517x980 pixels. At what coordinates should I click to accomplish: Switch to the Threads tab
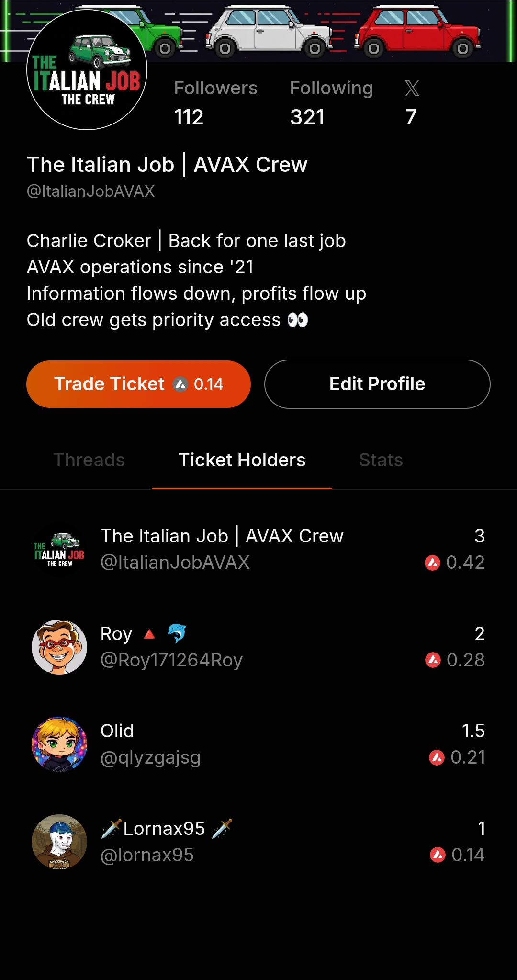(89, 460)
